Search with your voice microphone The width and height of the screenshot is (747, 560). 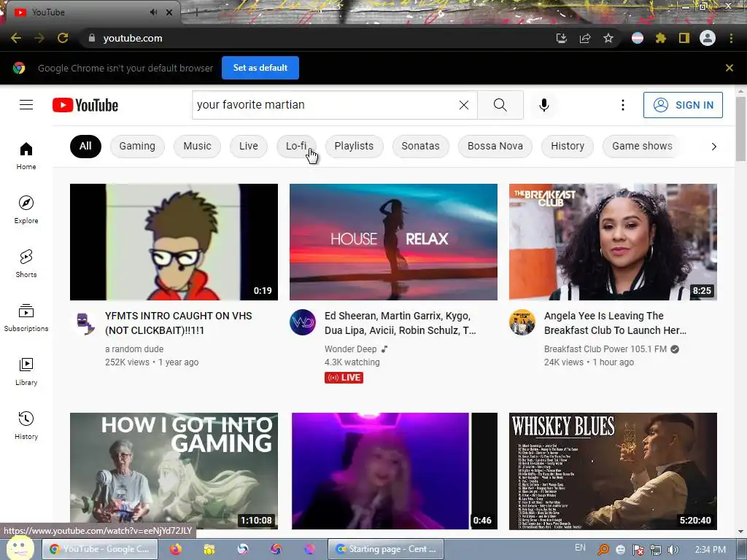[544, 105]
